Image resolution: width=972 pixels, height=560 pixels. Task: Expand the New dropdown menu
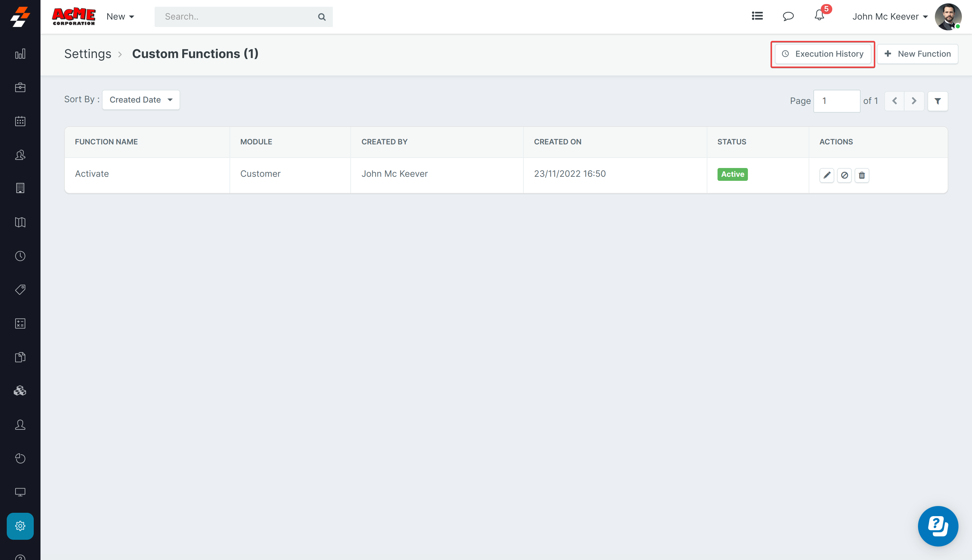pos(120,17)
